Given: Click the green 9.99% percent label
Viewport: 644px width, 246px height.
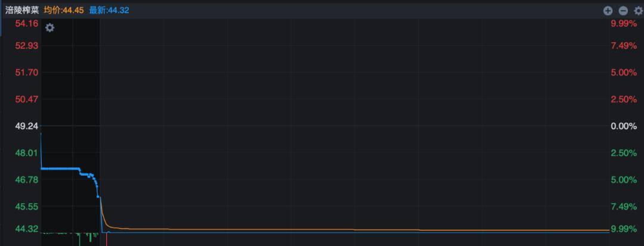Looking at the screenshot, I should pyautogui.click(x=624, y=229).
